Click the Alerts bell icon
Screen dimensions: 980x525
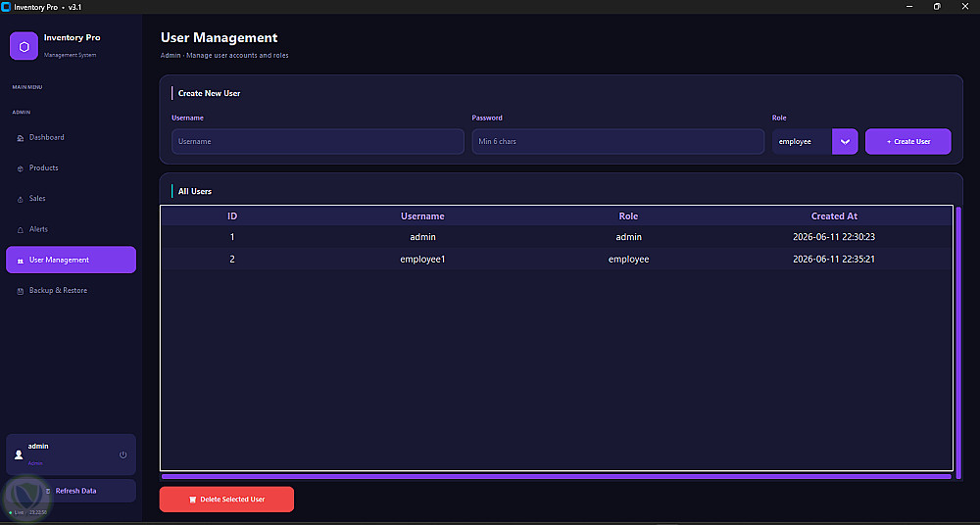(x=20, y=230)
